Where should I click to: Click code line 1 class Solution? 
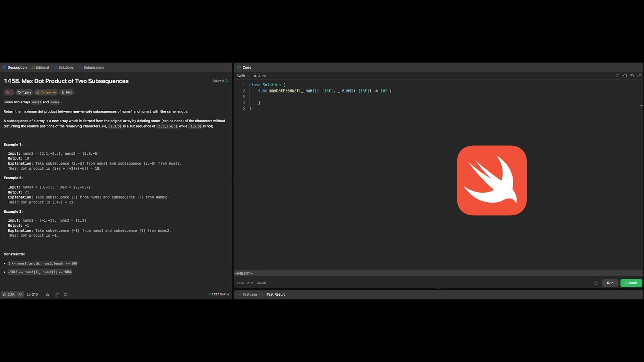(x=267, y=85)
